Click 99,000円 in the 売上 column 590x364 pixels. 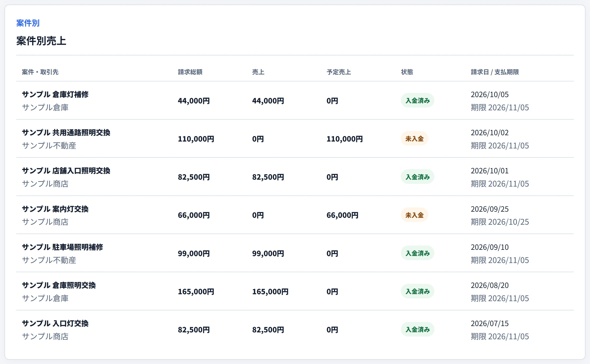[268, 253]
